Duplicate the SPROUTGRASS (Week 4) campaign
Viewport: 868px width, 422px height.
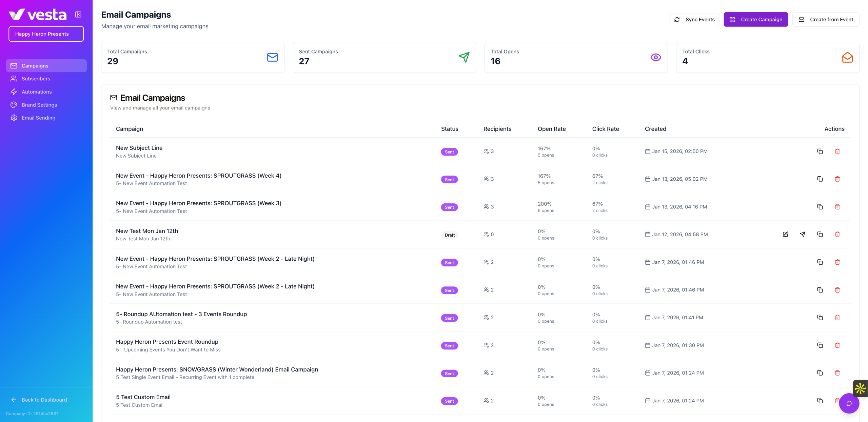tap(820, 179)
